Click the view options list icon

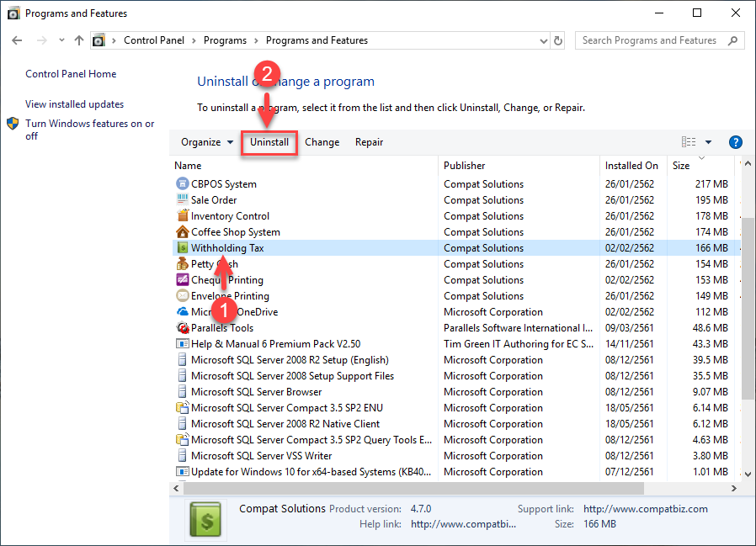click(x=689, y=141)
